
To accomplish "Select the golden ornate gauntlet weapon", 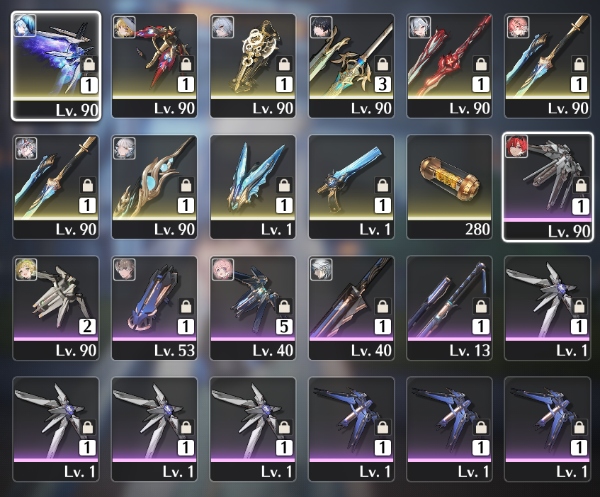I will coord(253,66).
